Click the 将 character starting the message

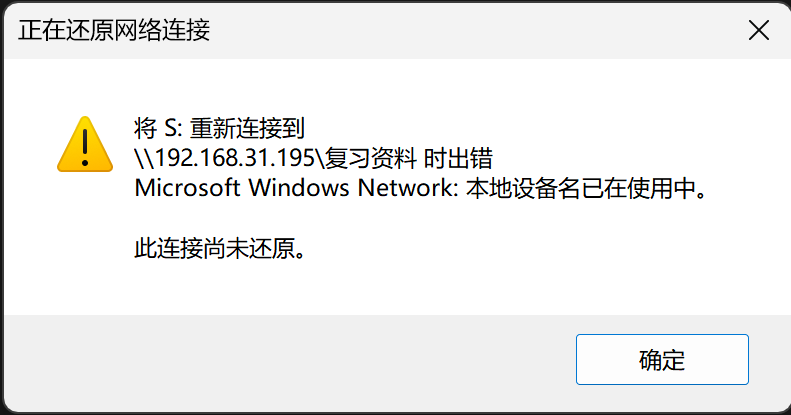point(146,128)
